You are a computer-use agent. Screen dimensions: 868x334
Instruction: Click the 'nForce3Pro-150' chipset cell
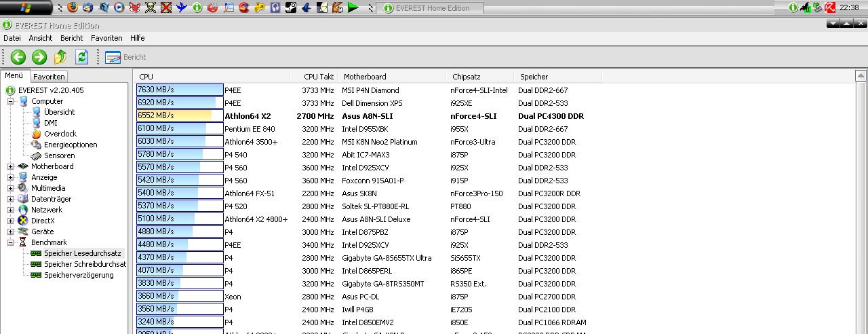tap(477, 193)
